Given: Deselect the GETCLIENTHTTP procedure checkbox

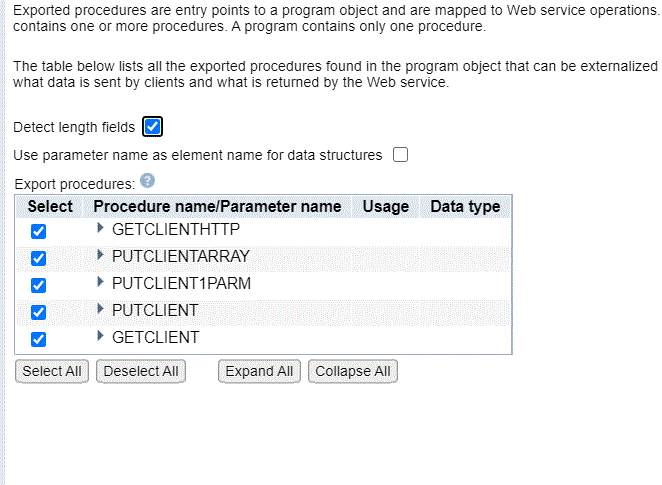Looking at the screenshot, I should point(38,231).
